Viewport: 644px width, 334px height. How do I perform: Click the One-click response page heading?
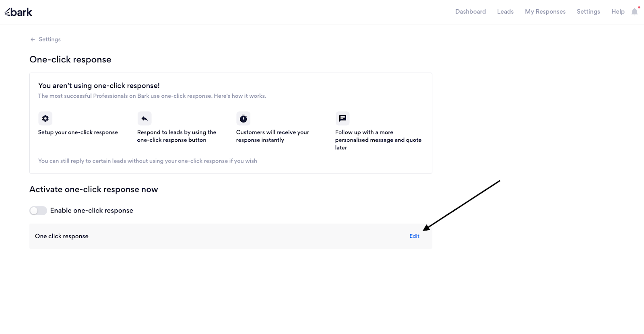tap(70, 60)
